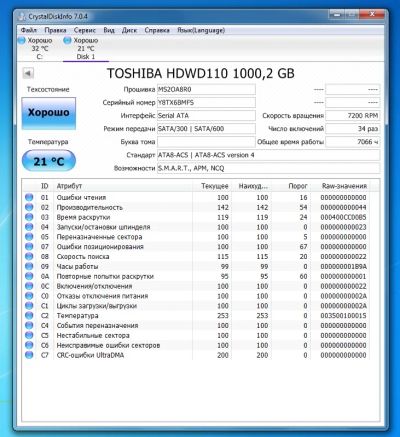Click the Серийный номер field

pos(206,103)
